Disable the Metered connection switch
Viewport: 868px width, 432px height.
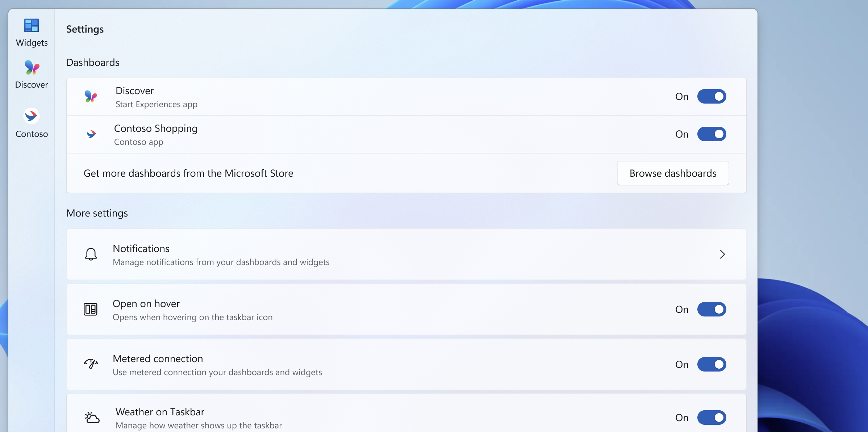click(x=711, y=364)
